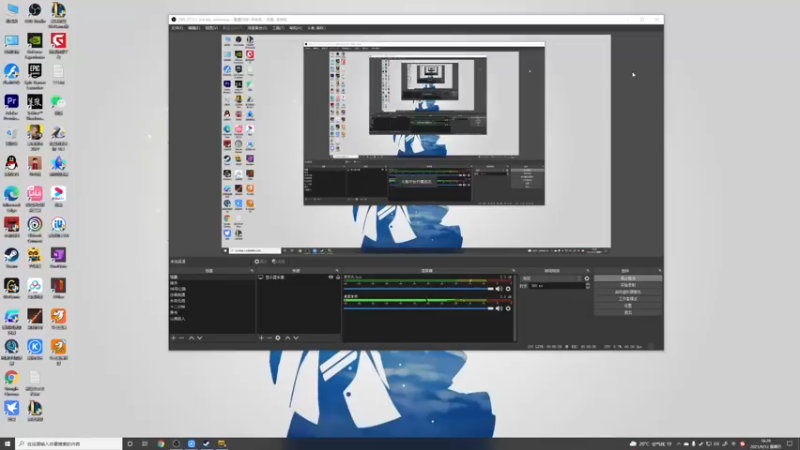This screenshot has width=800, height=450.
Task: Click the Start Recording button
Action: (628, 285)
